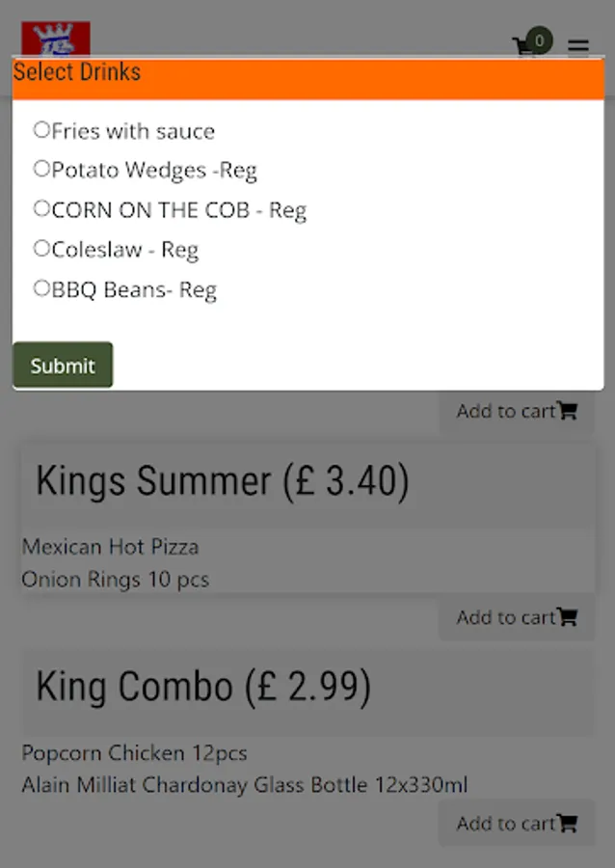Select CORN ON THE COB - Reg

point(41,208)
